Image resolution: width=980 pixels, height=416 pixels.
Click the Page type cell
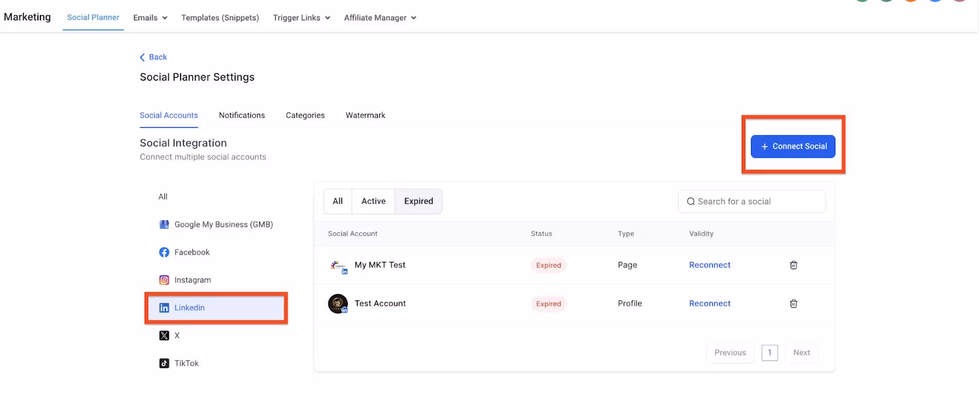tap(627, 265)
